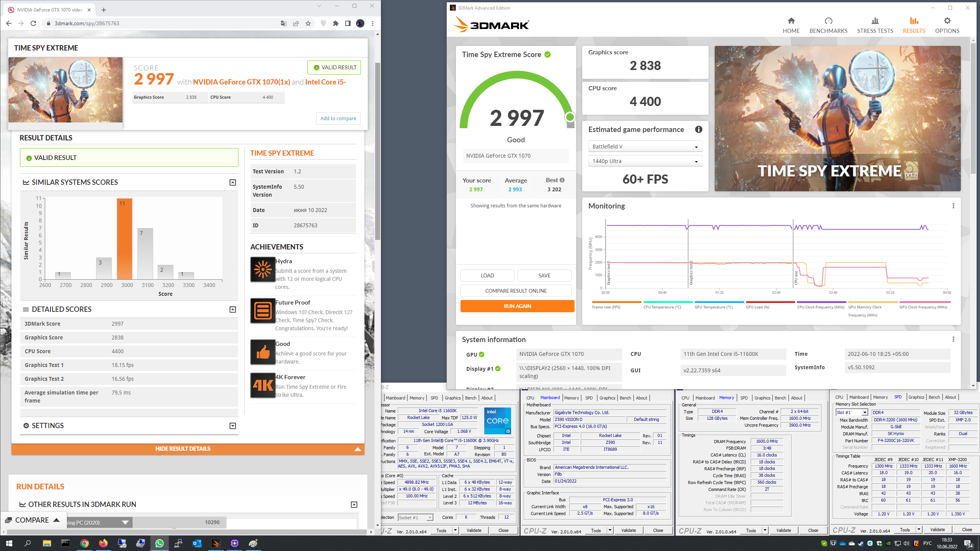Click Add to compare on the web page

(x=338, y=118)
